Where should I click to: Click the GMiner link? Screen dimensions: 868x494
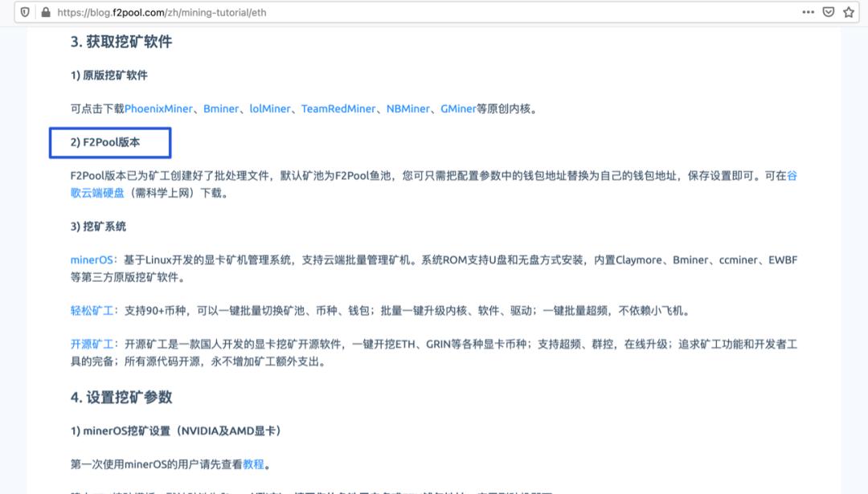tap(460, 108)
